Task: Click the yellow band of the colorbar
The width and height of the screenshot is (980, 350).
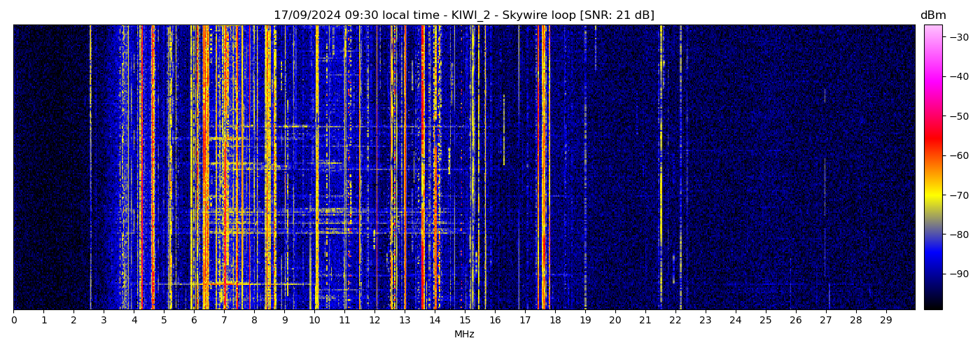Action: point(932,196)
